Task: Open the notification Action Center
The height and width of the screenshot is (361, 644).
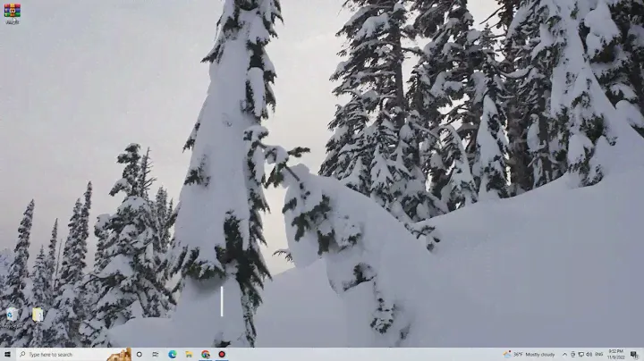Action: [x=634, y=354]
